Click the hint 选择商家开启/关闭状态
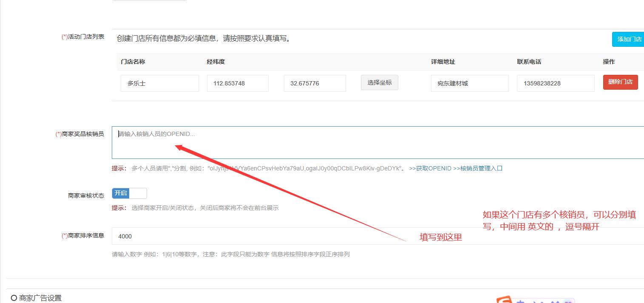The image size is (644, 303). click(205, 208)
